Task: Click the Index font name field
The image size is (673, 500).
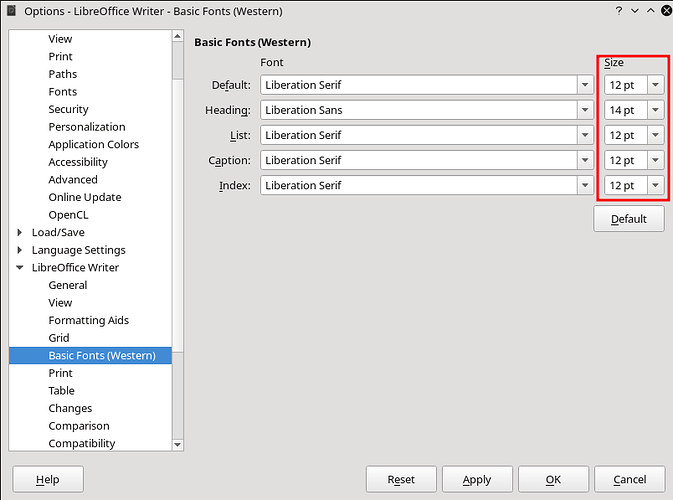Action: tap(419, 185)
